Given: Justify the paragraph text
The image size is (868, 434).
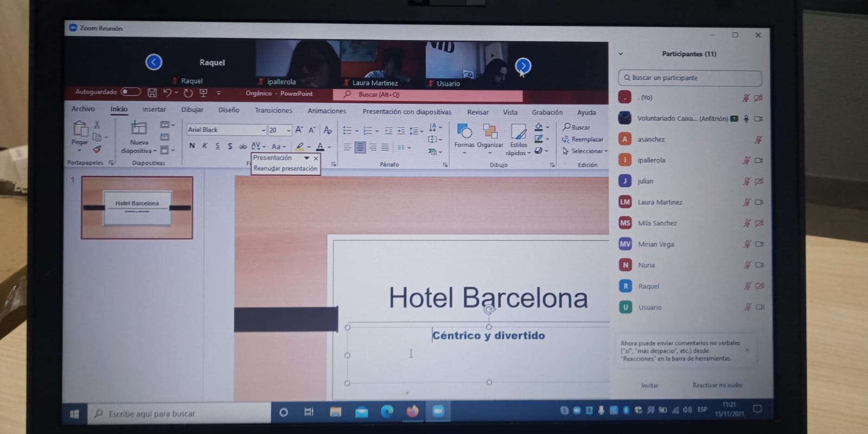Looking at the screenshot, I should click(385, 148).
